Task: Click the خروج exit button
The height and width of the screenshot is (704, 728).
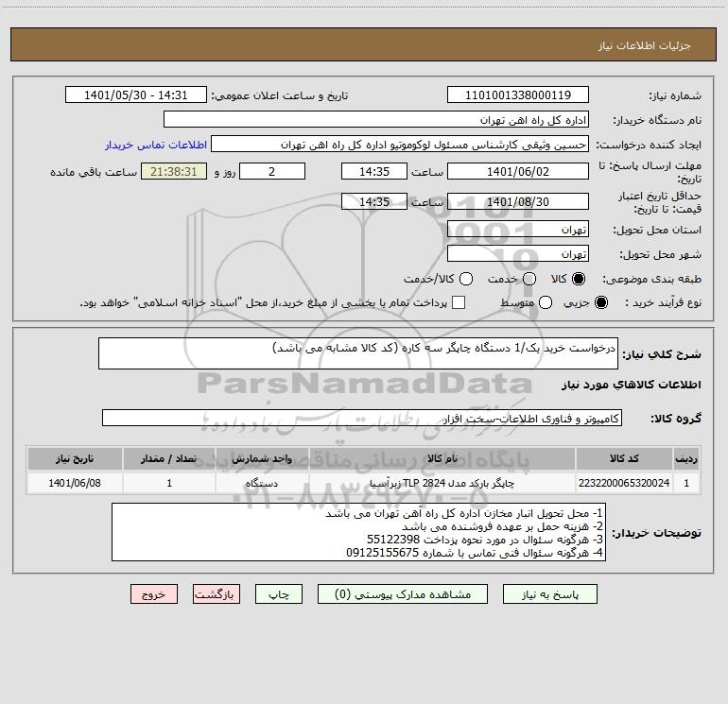Action: (x=154, y=594)
